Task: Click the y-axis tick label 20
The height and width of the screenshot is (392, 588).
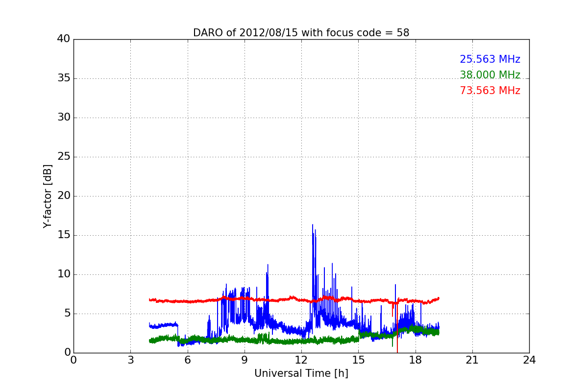Action: click(64, 196)
